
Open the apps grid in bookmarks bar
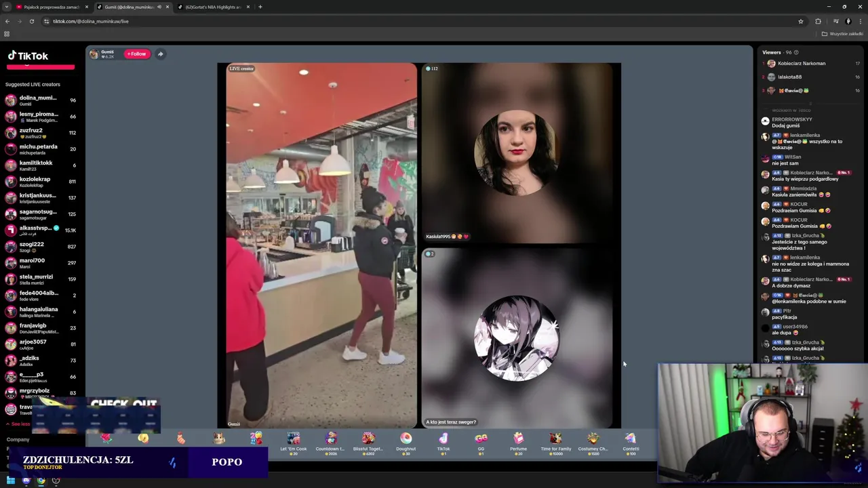pos(7,34)
